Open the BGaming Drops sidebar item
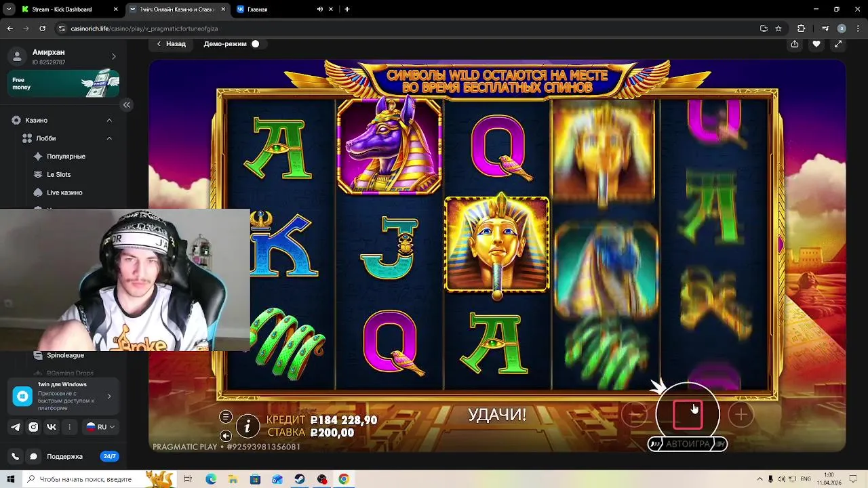 click(x=70, y=373)
